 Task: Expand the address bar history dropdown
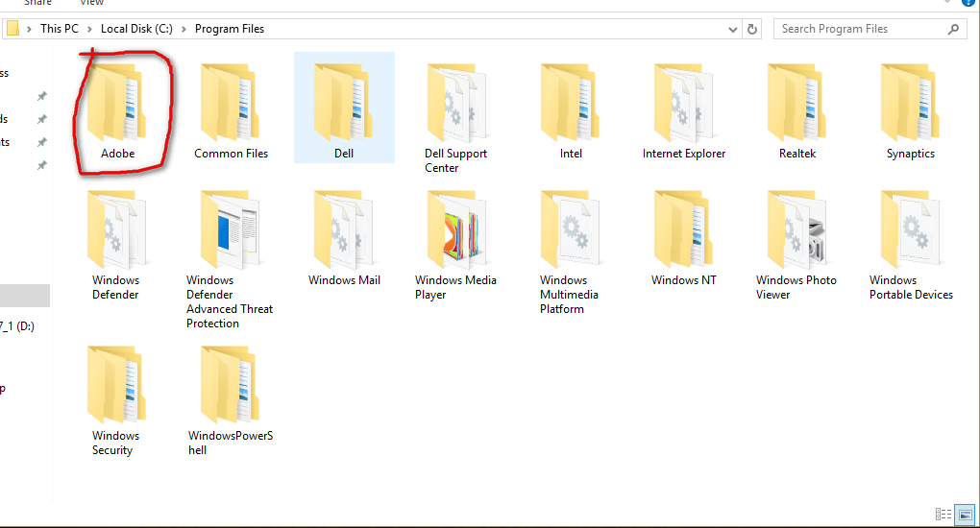point(732,30)
